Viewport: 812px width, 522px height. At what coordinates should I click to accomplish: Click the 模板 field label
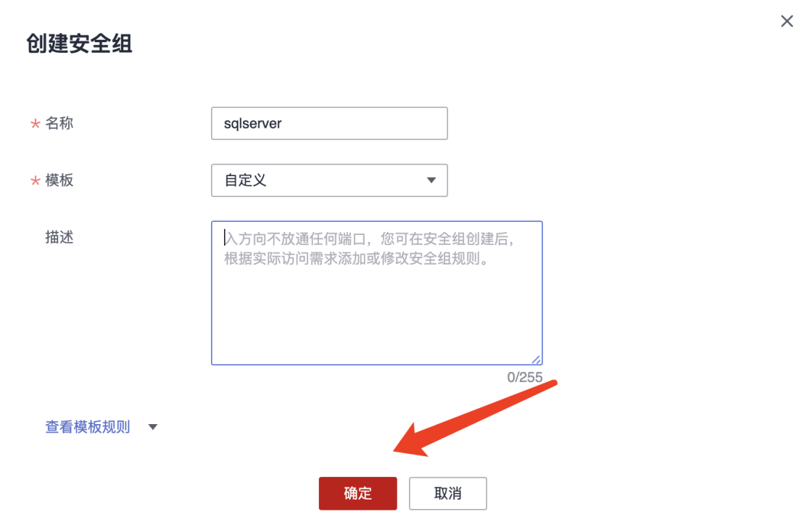59,181
